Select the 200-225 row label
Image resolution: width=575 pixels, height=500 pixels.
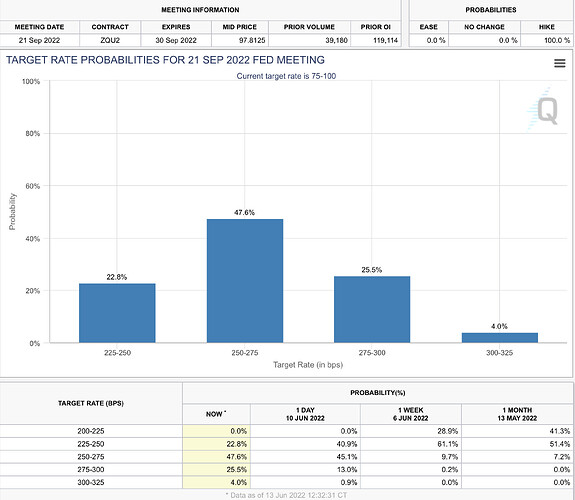[91, 431]
